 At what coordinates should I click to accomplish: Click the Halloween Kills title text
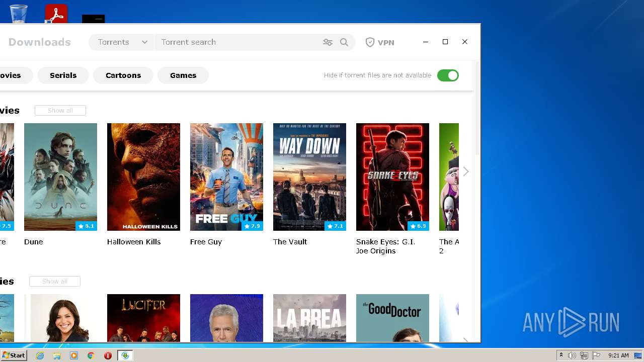coord(134,242)
